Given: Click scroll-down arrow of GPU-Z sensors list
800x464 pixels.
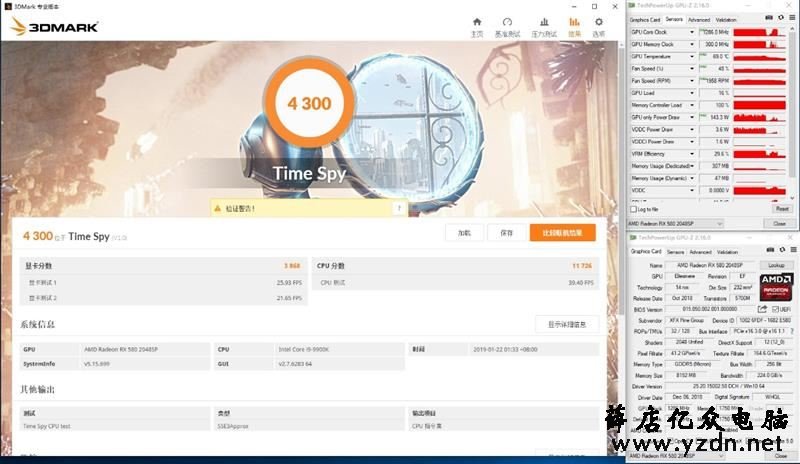Looking at the screenshot, I should pyautogui.click(x=792, y=198).
